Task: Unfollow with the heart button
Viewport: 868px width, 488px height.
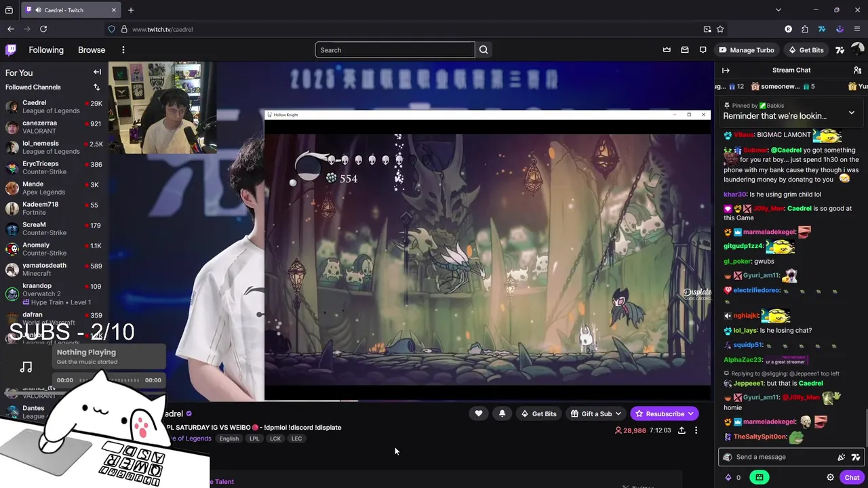Action: [479, 413]
